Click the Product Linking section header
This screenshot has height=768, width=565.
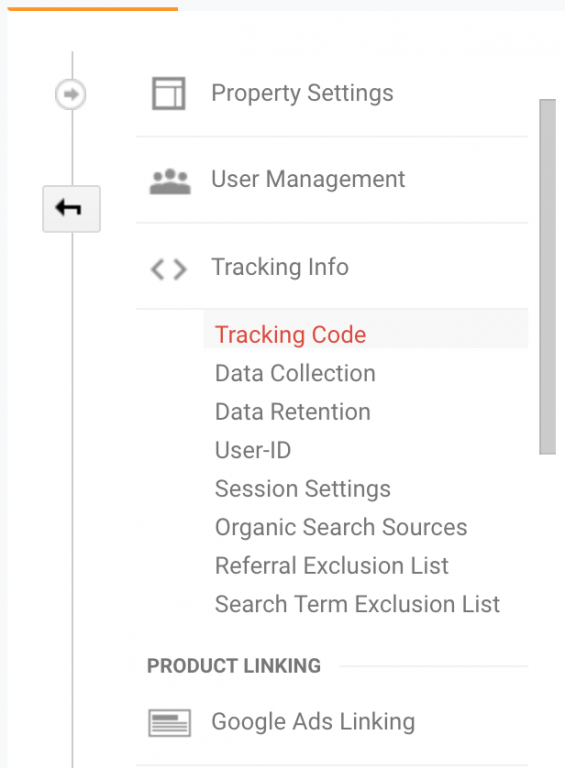coord(234,666)
